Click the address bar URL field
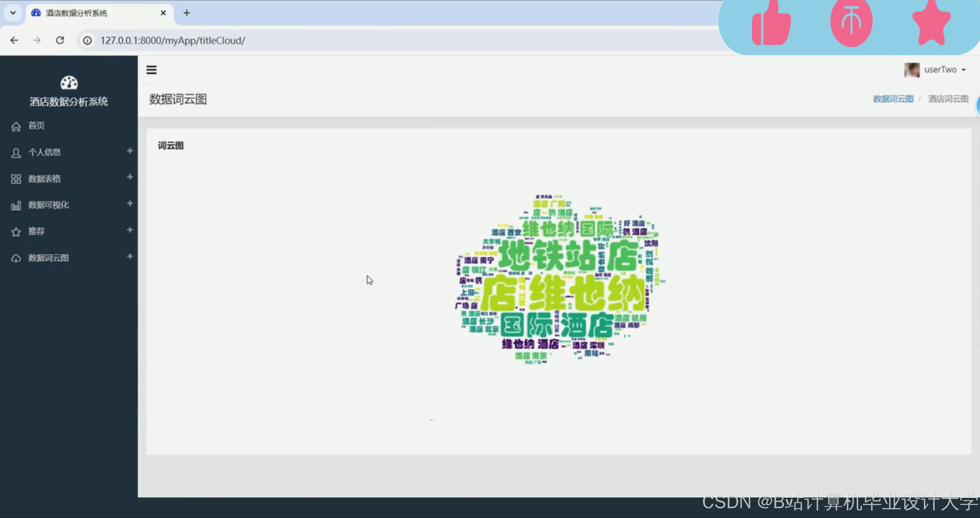This screenshot has width=980, height=518. click(x=399, y=40)
